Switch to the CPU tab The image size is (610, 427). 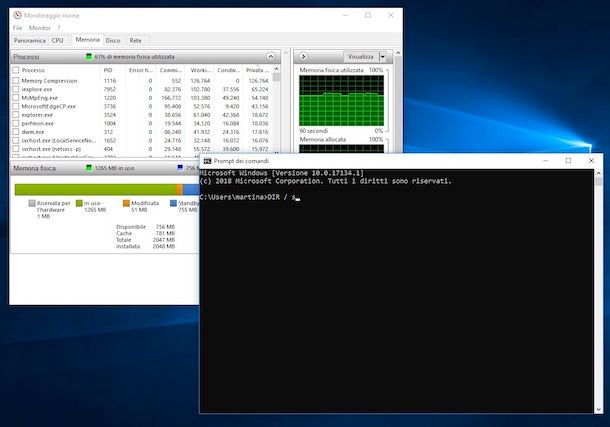click(57, 40)
